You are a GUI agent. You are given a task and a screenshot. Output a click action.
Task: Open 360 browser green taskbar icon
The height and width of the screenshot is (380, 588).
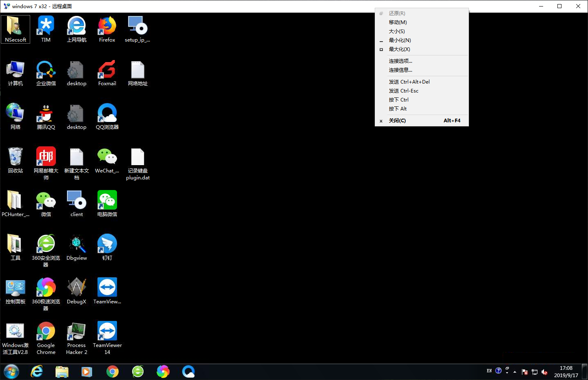(x=138, y=371)
